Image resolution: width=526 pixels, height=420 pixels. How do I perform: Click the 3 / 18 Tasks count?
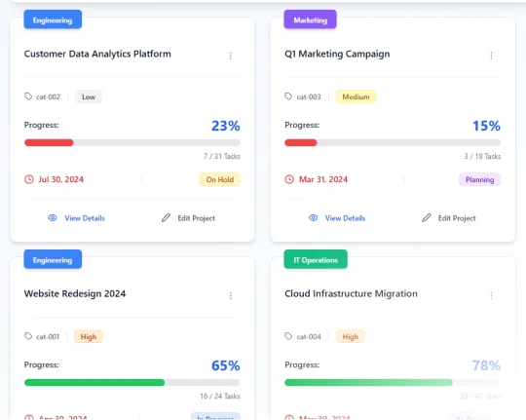coord(482,156)
